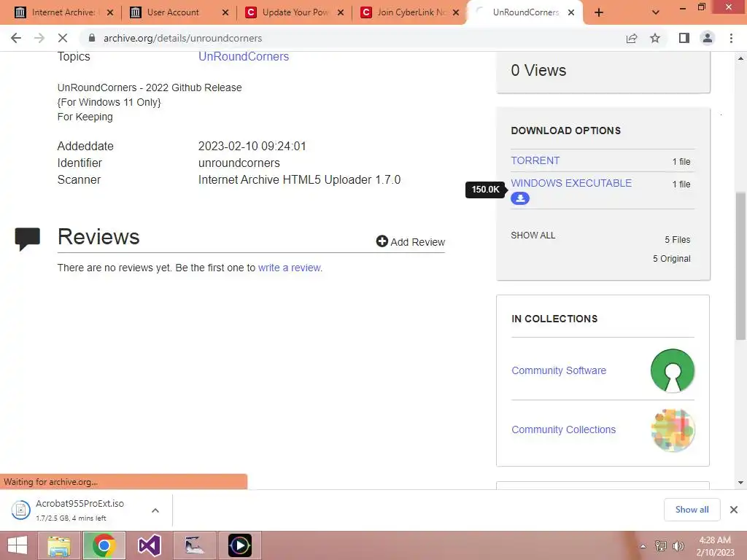Viewport: 747px width, 560px height.
Task: Click the blue download icon under Windows Executable
Action: coord(519,198)
